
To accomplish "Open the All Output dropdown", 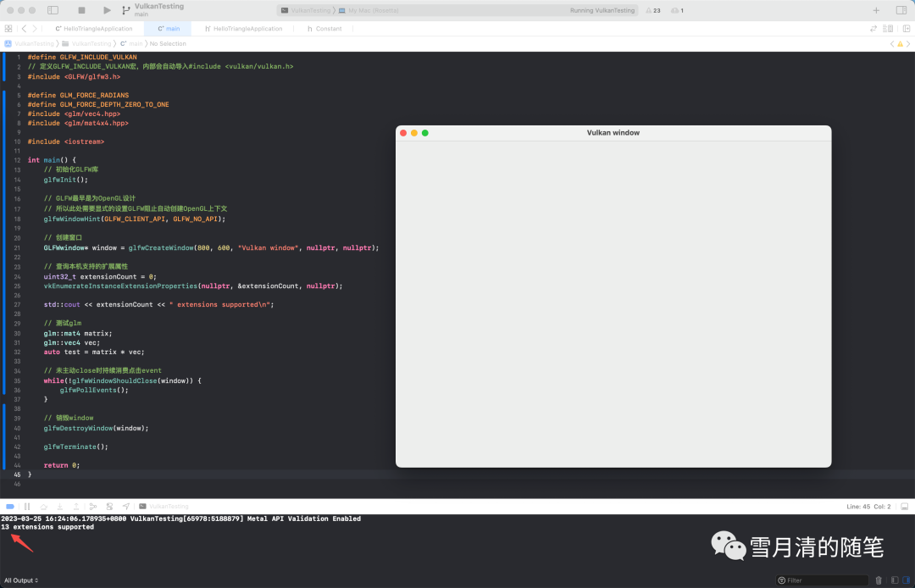I will (x=21, y=580).
